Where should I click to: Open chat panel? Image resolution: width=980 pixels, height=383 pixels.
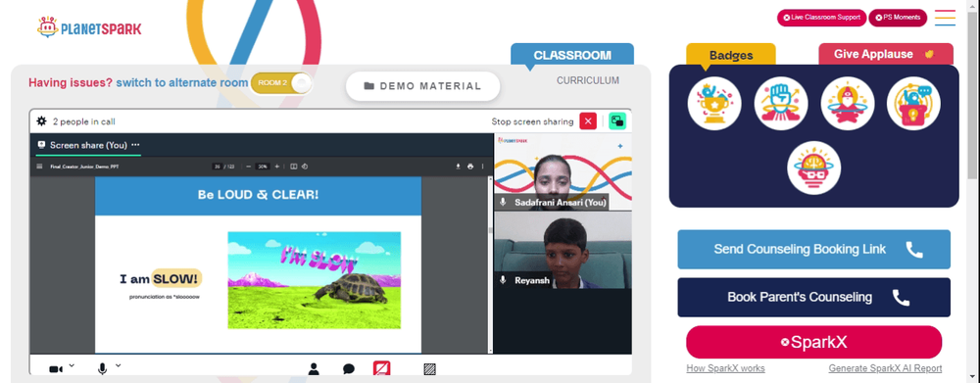pyautogui.click(x=349, y=369)
